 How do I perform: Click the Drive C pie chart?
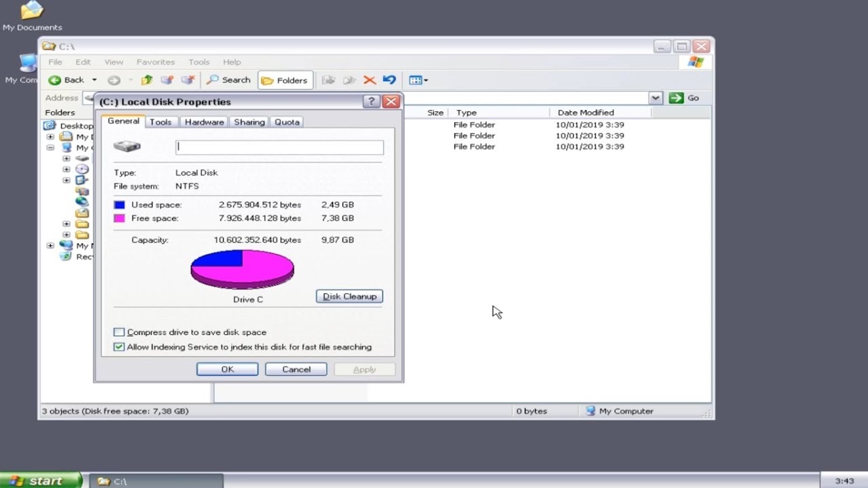point(242,270)
